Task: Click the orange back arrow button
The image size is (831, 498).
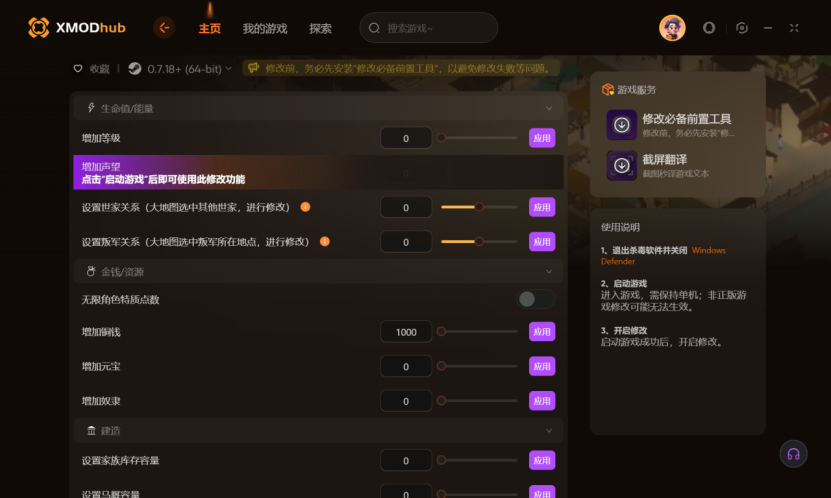Action: pos(164,28)
